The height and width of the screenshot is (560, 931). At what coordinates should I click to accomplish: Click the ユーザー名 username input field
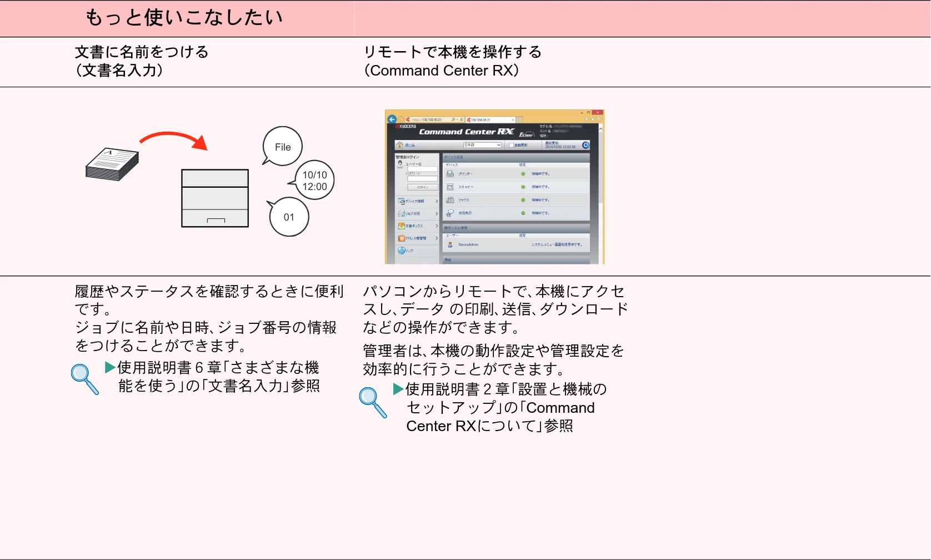(x=422, y=169)
